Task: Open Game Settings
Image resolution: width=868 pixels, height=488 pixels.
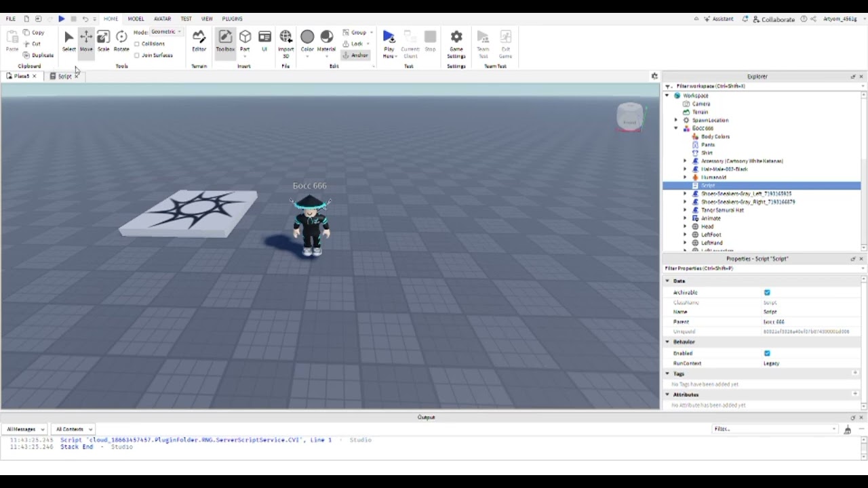Action: [x=456, y=43]
